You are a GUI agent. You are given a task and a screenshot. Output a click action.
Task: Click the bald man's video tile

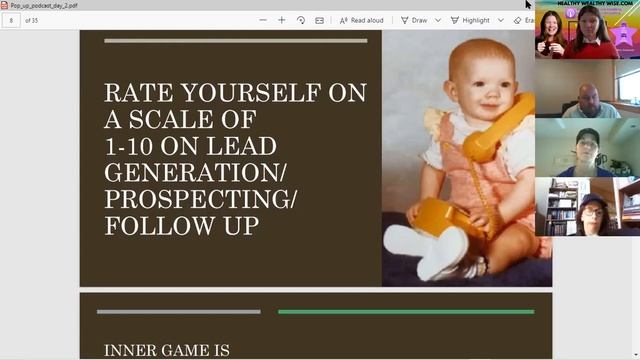pos(587,89)
